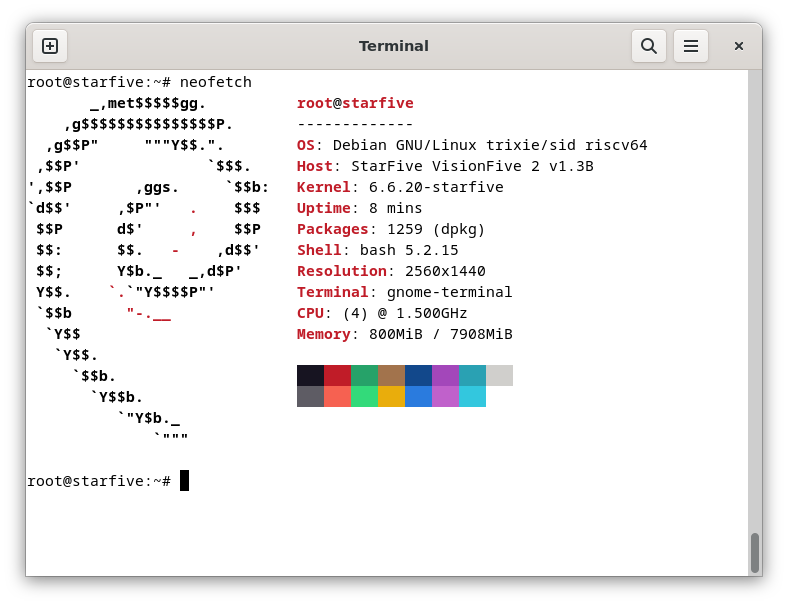Screen dimensions: 788x605
Task: Click the black color block
Action: (x=310, y=375)
